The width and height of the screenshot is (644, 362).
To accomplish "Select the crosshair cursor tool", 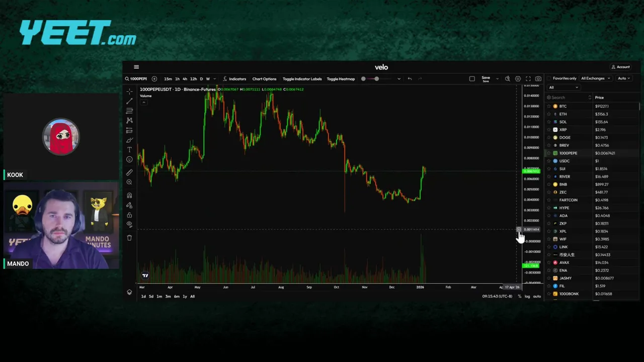I will [129, 92].
